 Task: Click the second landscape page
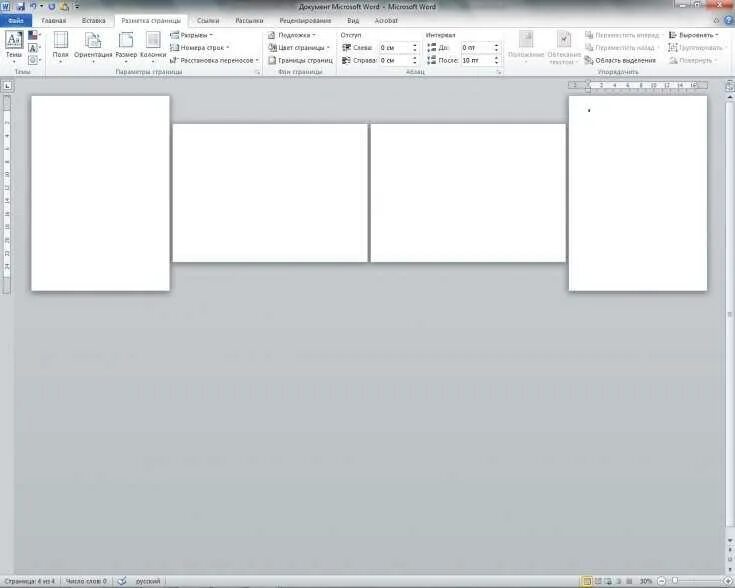point(270,193)
